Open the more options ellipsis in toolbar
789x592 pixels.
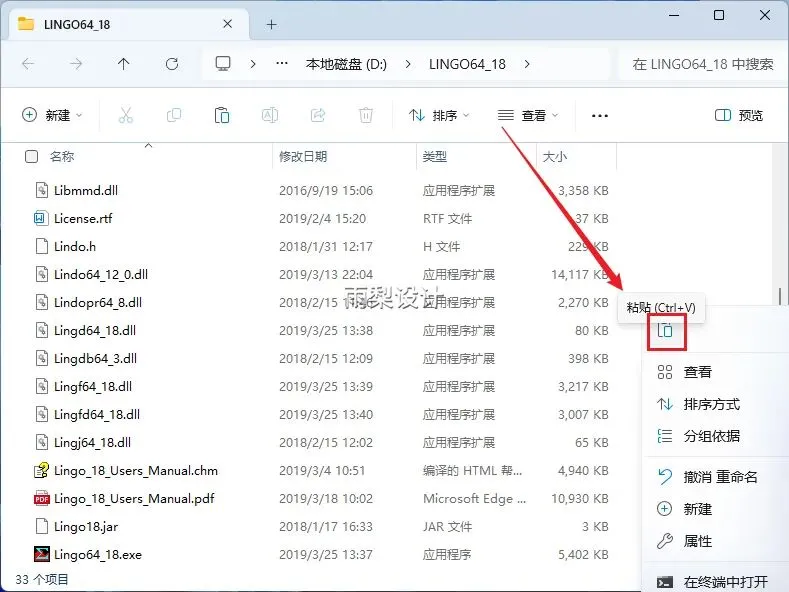pos(600,116)
